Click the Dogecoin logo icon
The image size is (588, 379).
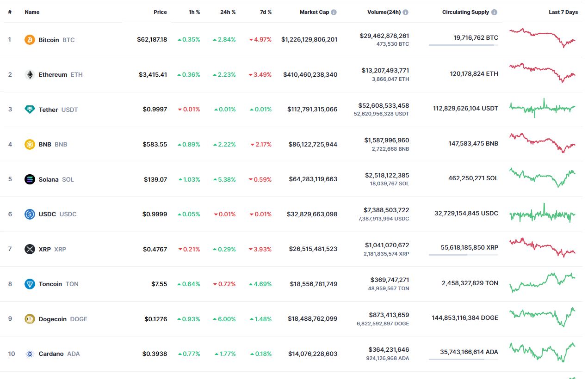30,319
